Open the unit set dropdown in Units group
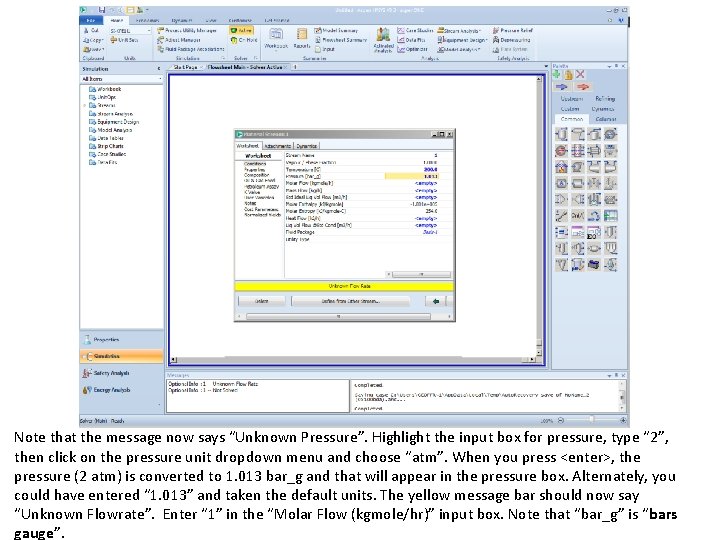The width and height of the screenshot is (720, 540). [148, 30]
